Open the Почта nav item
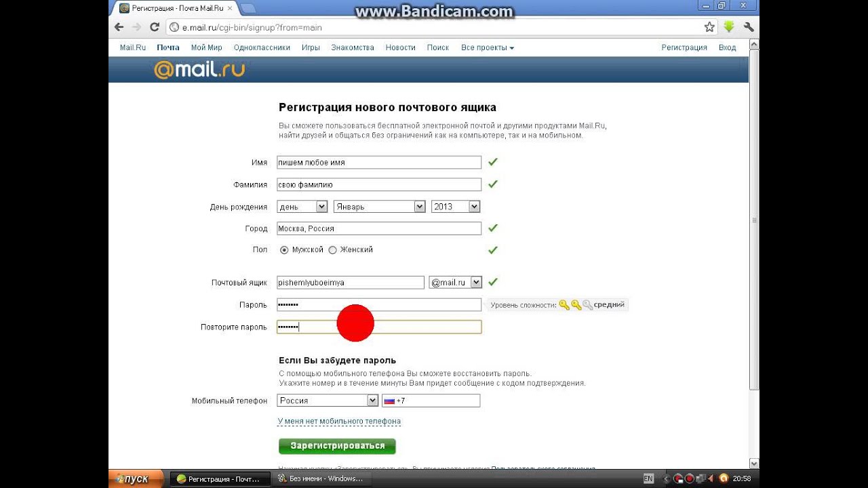868x488 pixels. click(168, 47)
